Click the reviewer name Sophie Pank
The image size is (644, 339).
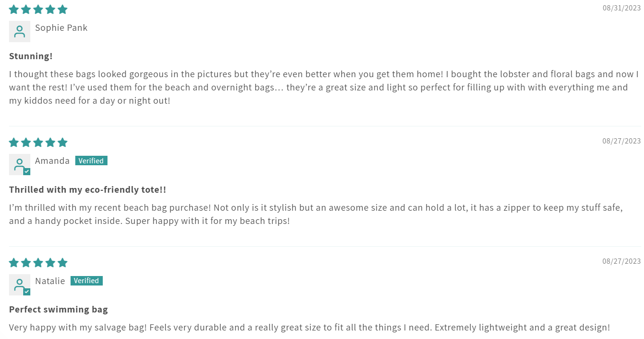click(x=61, y=28)
